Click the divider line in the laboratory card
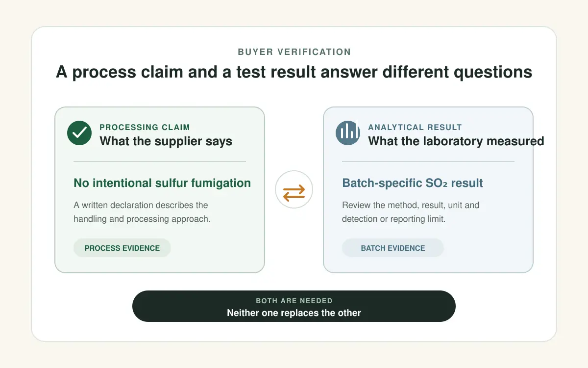Screen dimensions: 588x368 [428, 161]
